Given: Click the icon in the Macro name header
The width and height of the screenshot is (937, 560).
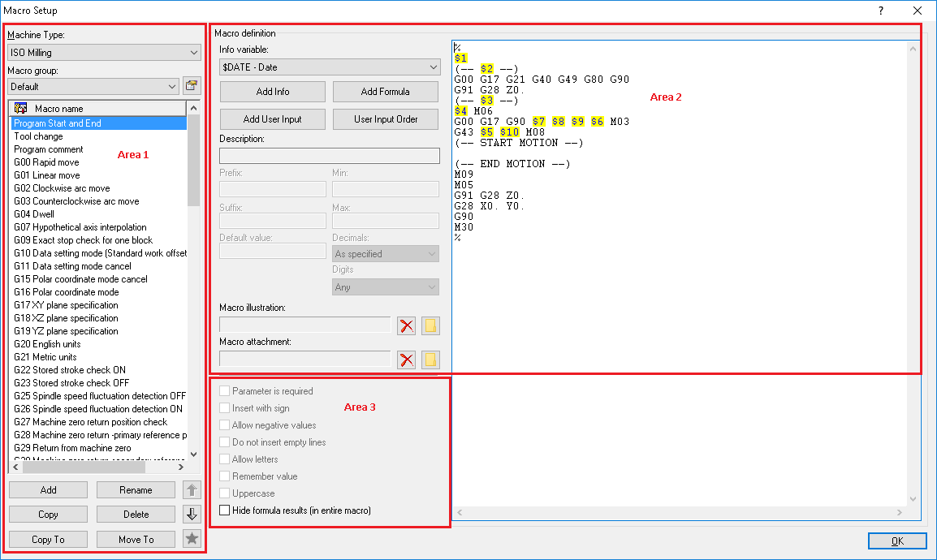Looking at the screenshot, I should pyautogui.click(x=20, y=106).
